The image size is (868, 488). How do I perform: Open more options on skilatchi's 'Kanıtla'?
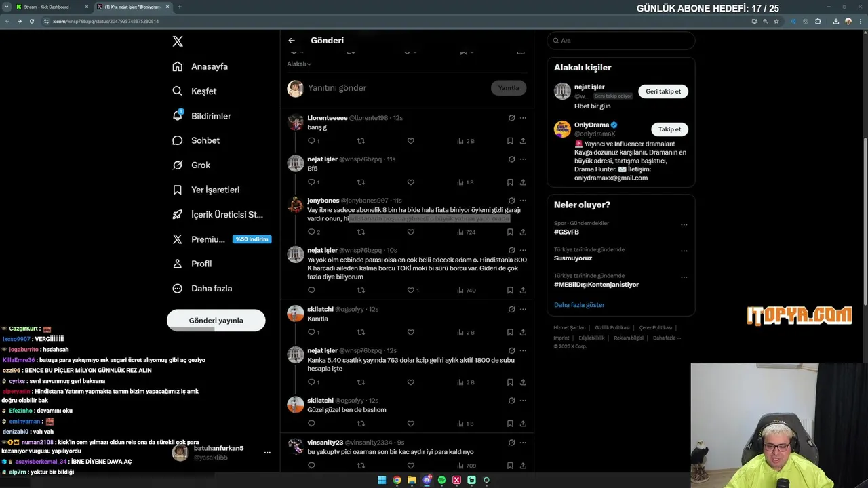click(523, 309)
